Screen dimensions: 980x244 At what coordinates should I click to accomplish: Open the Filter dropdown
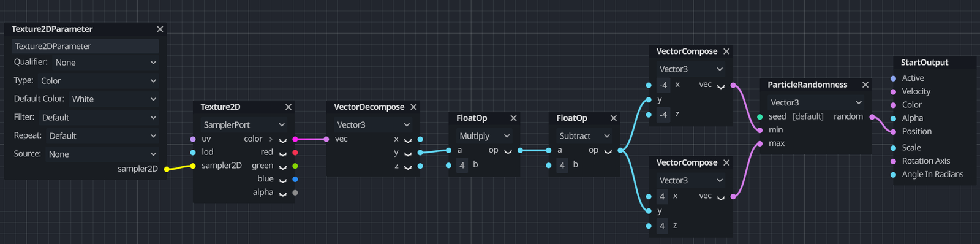(x=99, y=118)
